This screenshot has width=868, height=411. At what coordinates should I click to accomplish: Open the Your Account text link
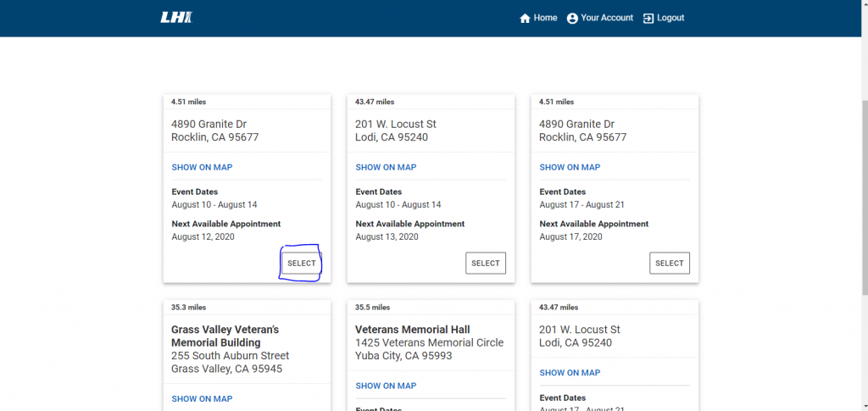pyautogui.click(x=606, y=18)
